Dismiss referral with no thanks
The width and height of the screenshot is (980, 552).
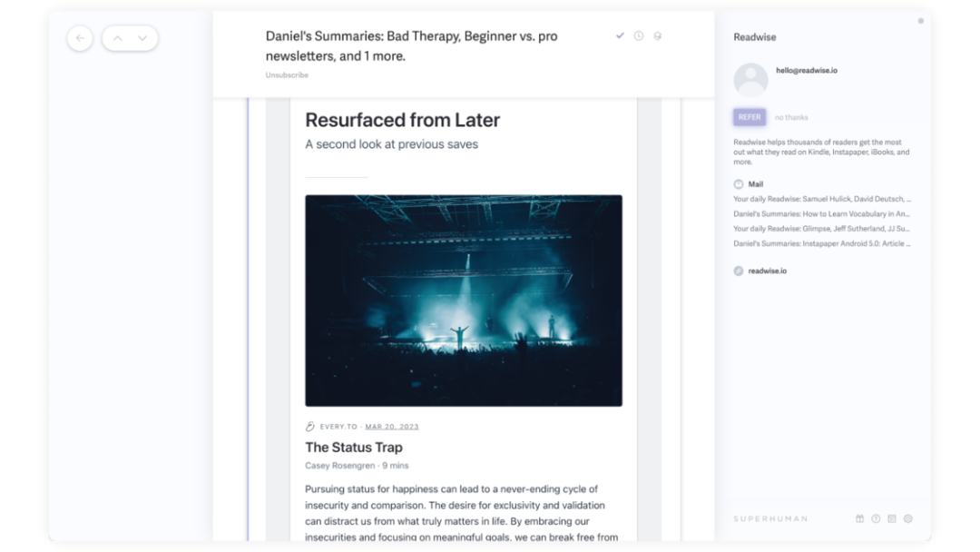click(x=791, y=117)
